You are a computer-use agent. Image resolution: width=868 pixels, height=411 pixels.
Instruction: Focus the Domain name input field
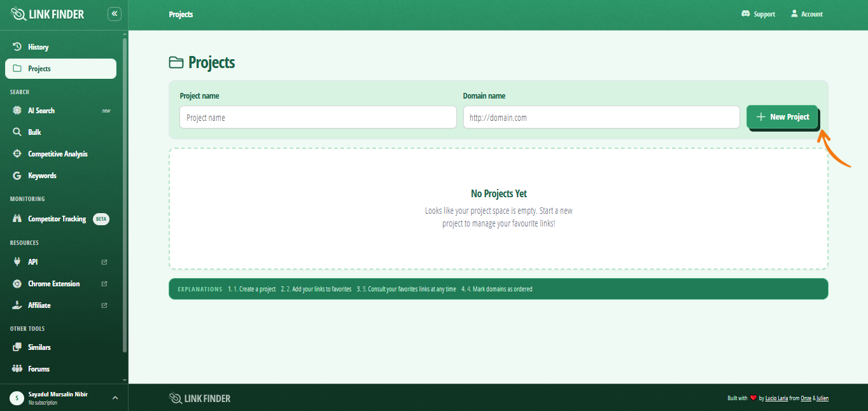pos(601,117)
